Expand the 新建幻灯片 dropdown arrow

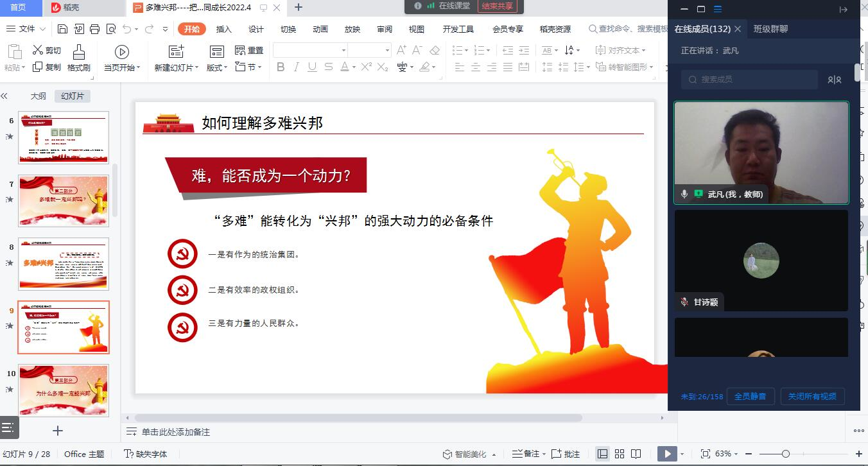(196, 67)
